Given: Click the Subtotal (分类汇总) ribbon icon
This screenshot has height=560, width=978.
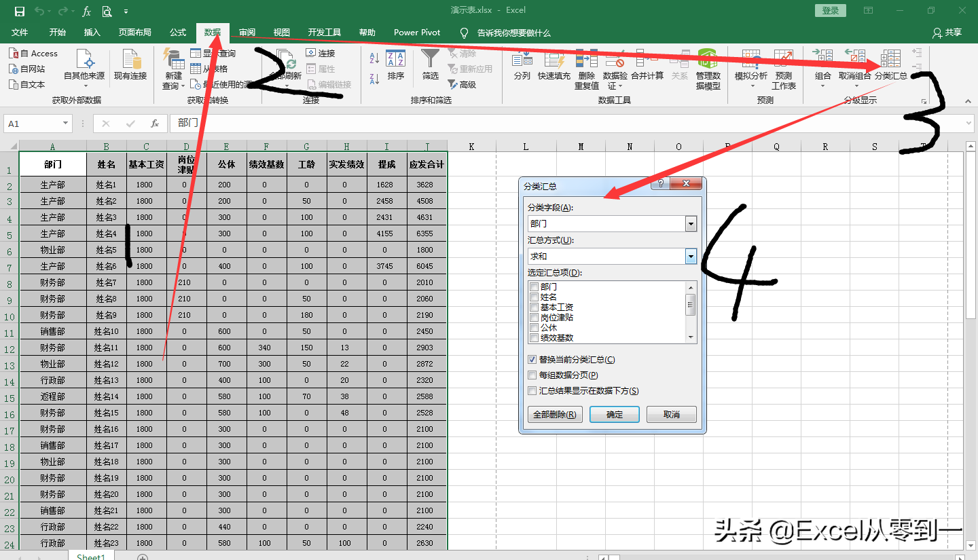Looking at the screenshot, I should [891, 66].
